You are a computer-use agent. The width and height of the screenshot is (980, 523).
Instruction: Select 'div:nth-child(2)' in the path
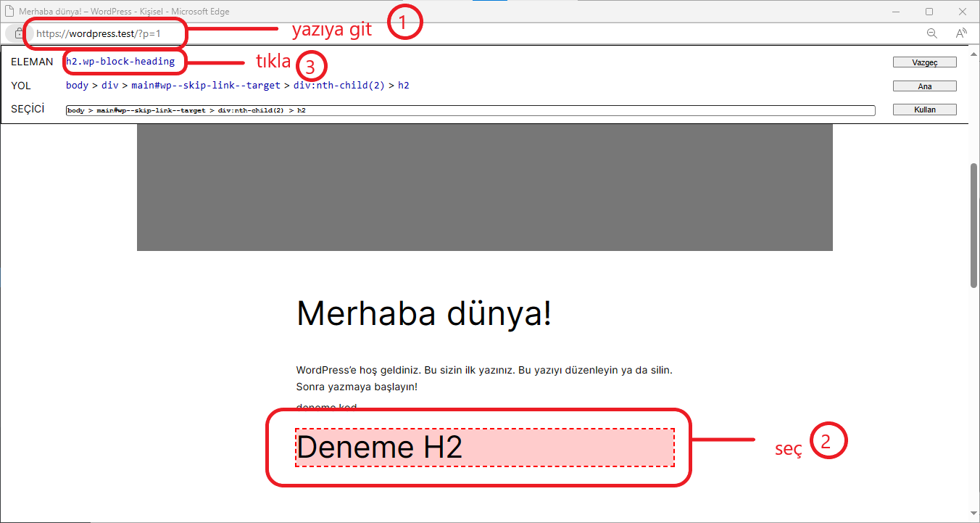coord(339,86)
